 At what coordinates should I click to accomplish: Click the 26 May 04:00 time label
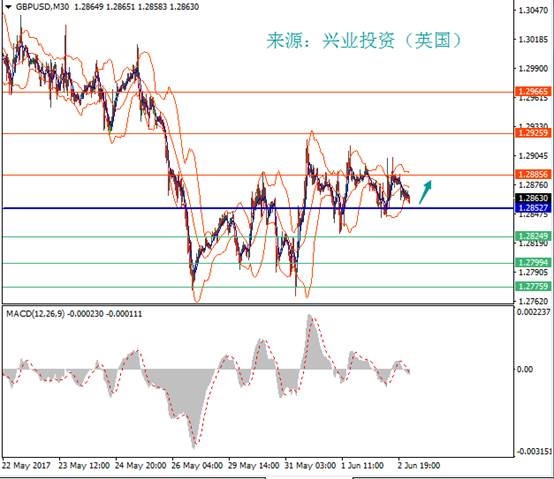point(197,466)
